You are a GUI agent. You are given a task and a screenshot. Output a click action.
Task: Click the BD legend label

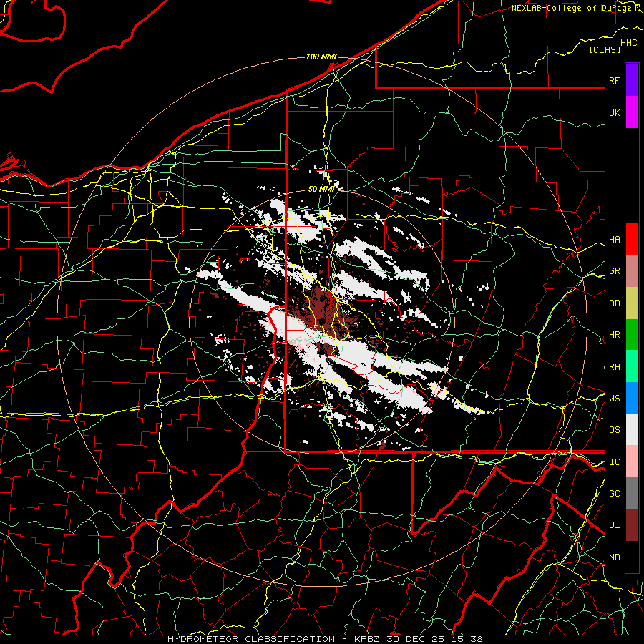(x=614, y=303)
